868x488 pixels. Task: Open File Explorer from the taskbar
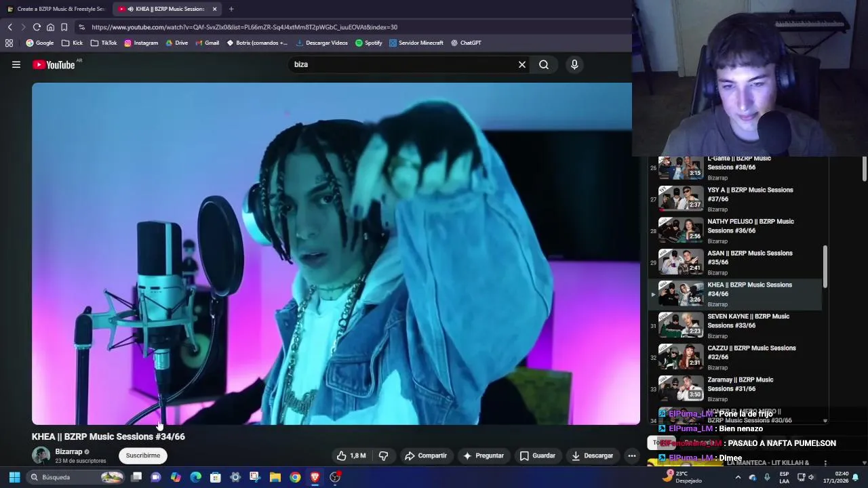(275, 477)
